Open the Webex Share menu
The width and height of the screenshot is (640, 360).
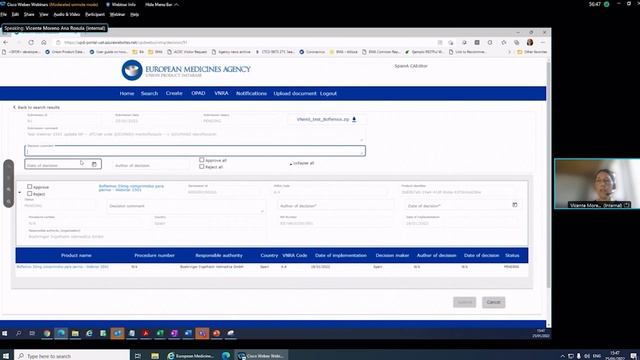tap(29, 14)
